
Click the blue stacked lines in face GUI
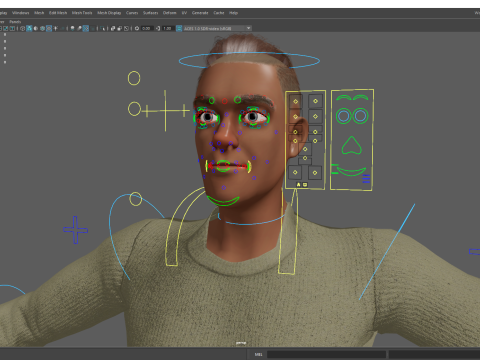pyautogui.click(x=366, y=179)
